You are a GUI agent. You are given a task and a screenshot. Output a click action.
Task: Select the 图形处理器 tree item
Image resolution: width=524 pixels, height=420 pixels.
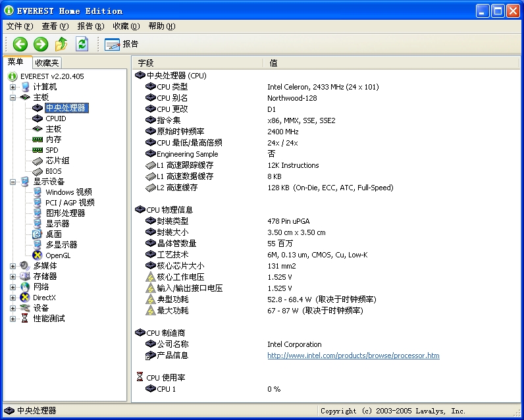pos(65,213)
